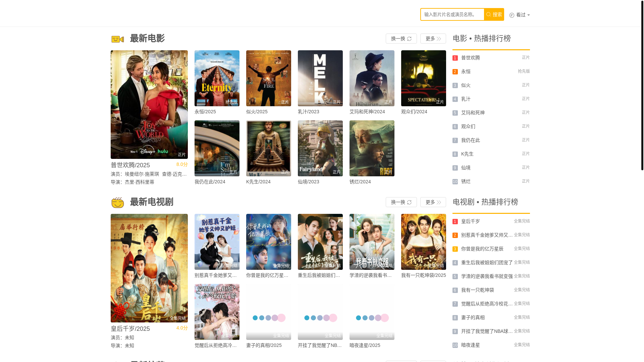Expand the 看过 watch history dropdown
The width and height of the screenshot is (644, 362).
520,15
